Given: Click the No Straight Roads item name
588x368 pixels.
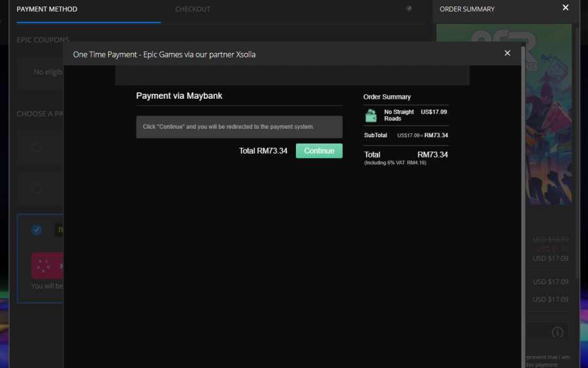Looking at the screenshot, I should (399, 116).
